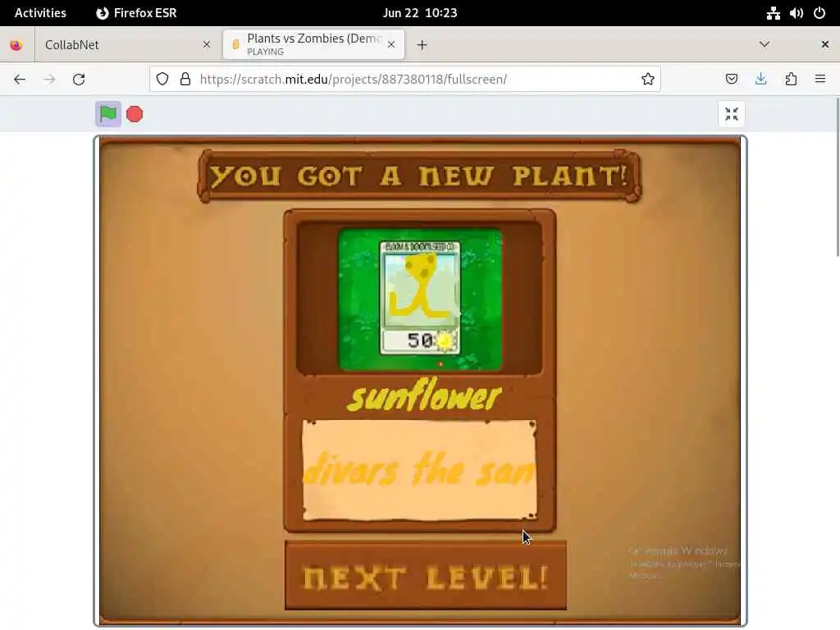View site security padlock info
Screen dimensions: 840x630
185,80
